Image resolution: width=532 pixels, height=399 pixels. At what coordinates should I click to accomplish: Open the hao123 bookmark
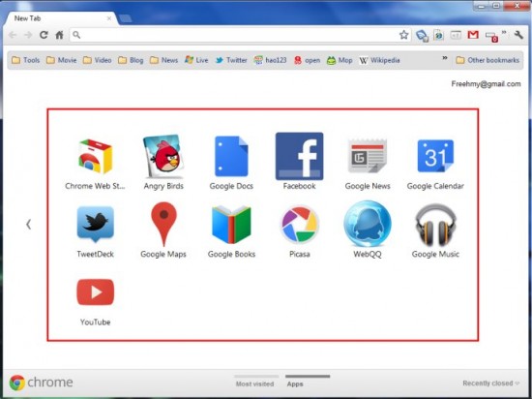tap(271, 60)
